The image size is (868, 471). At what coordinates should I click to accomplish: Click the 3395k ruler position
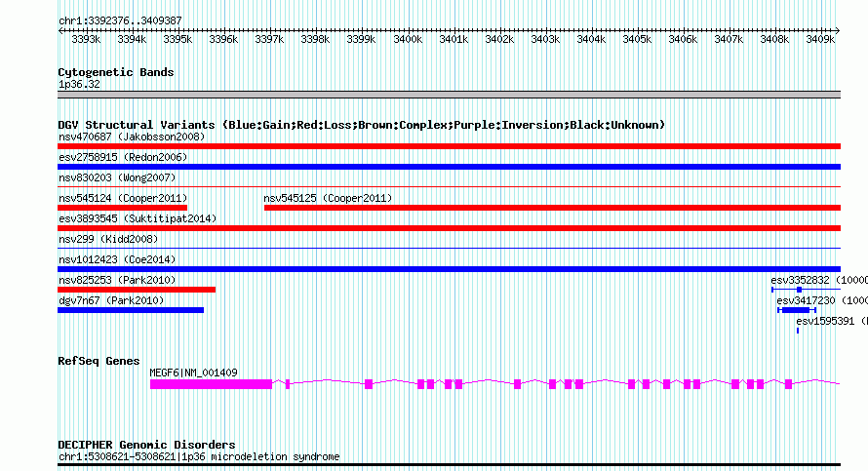pos(178,39)
